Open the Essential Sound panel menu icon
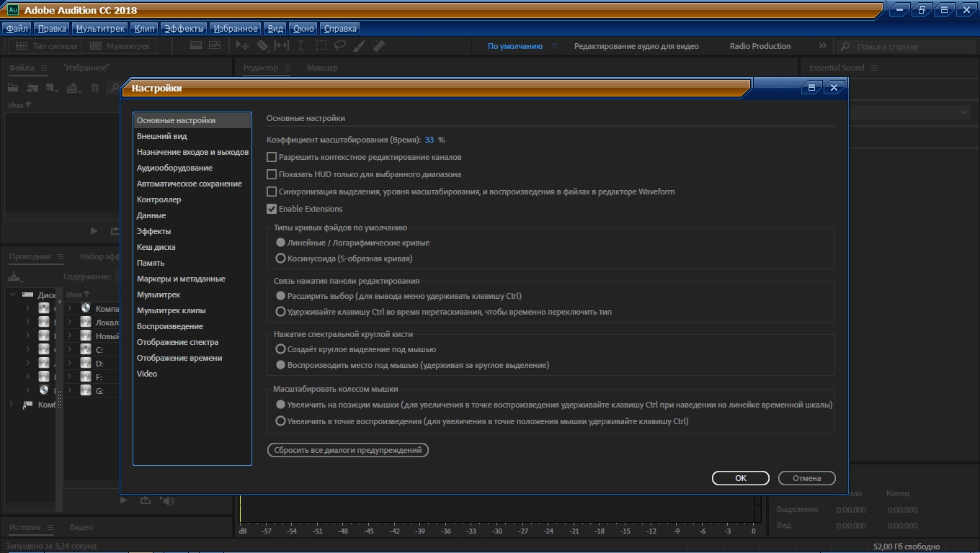Image resolution: width=980 pixels, height=553 pixels. pos(874,68)
